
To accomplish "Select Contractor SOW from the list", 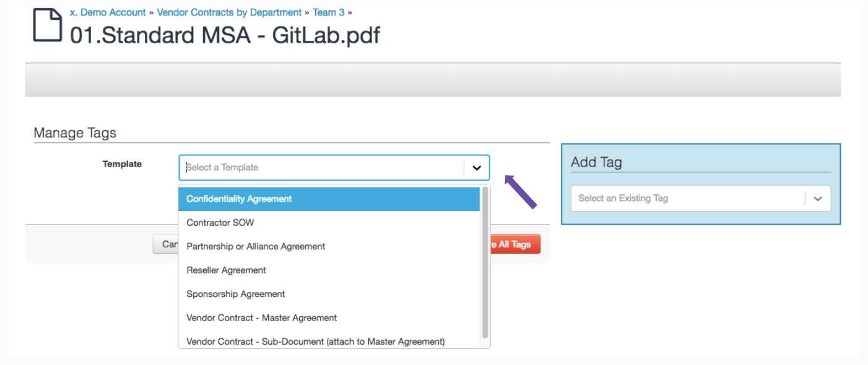I will point(220,223).
